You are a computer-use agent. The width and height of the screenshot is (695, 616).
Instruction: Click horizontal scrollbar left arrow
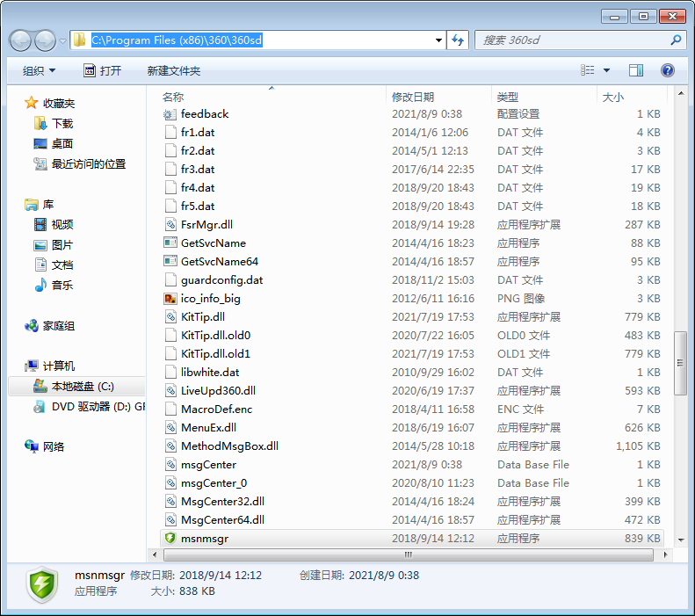coord(155,554)
